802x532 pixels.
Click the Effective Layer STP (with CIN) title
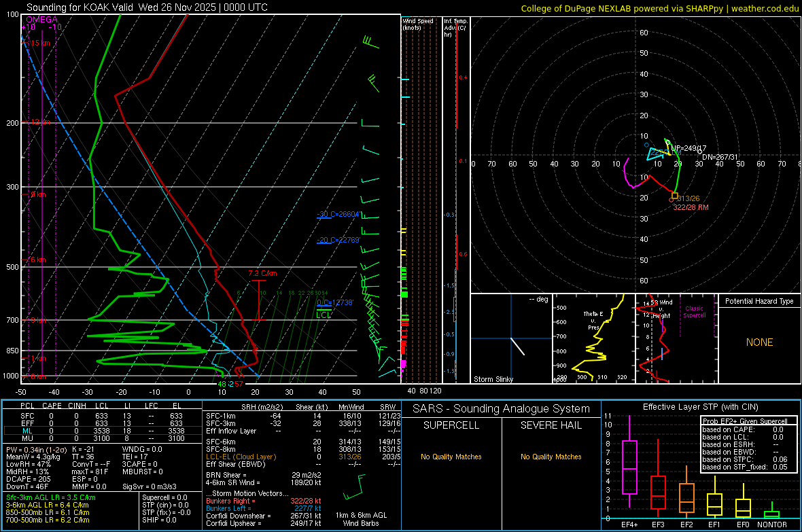pos(700,407)
